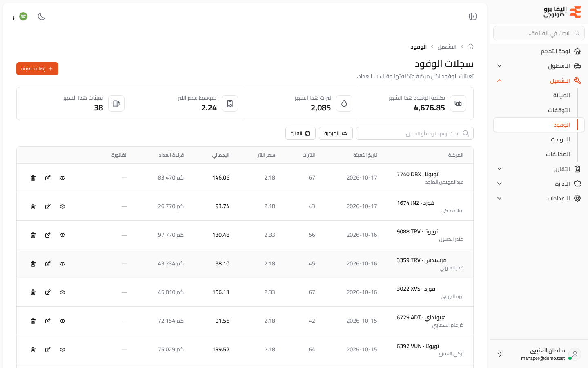588x368 pixels.
Task: Open user account menu for سلطان العتيبي
Action: click(539, 354)
